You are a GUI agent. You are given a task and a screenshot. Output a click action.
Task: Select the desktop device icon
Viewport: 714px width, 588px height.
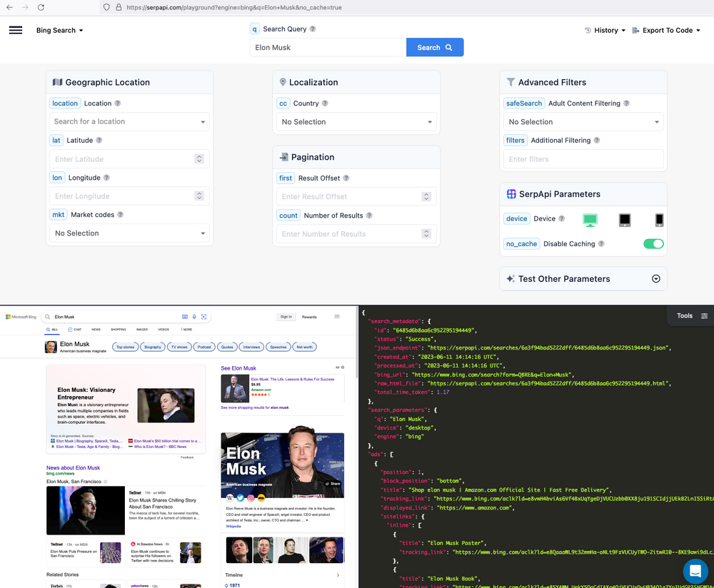pyautogui.click(x=590, y=219)
